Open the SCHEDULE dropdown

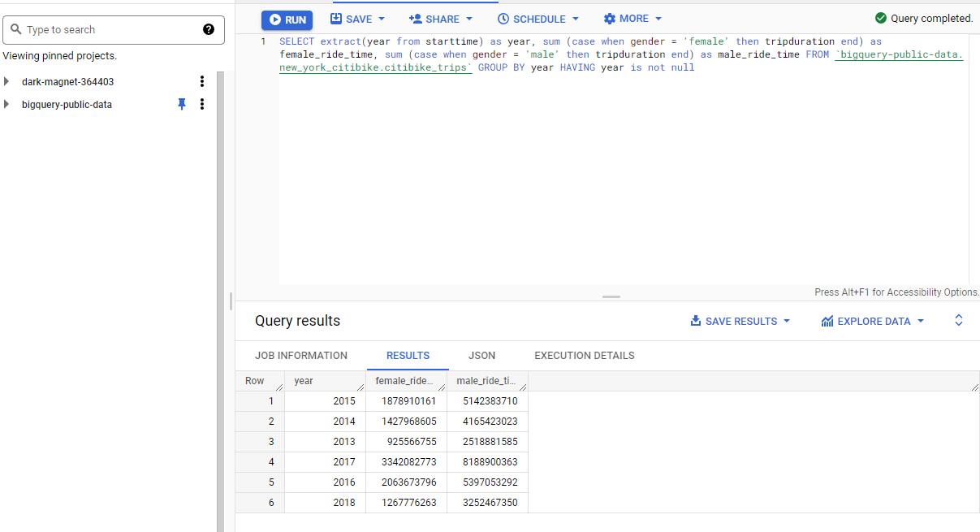[537, 19]
